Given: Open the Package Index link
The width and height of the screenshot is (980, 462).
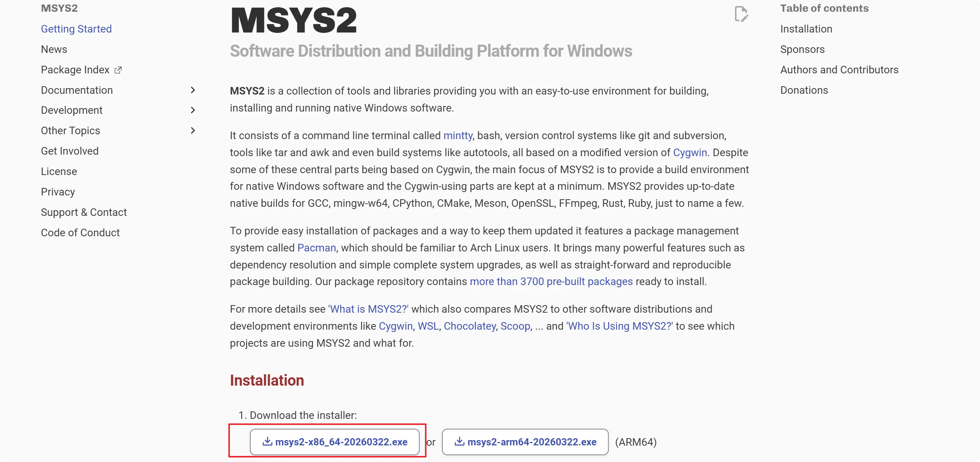Looking at the screenshot, I should click(x=75, y=70).
